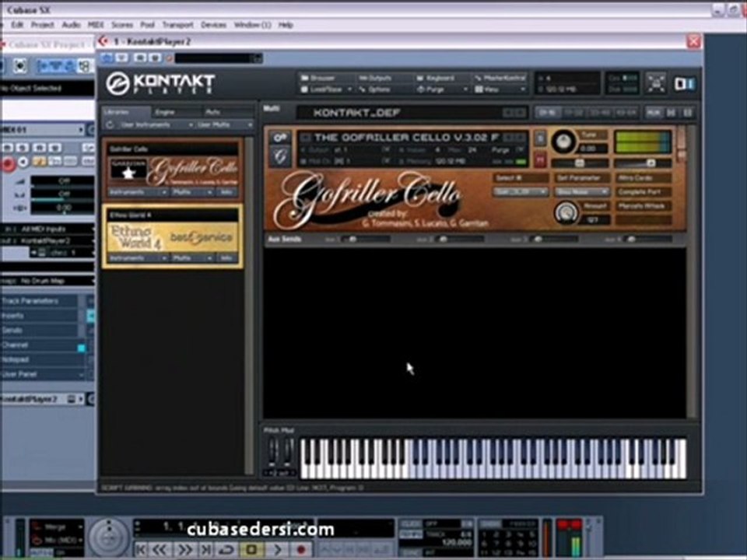This screenshot has width=747, height=560.
Task: Select the Gofriller Cello library banner
Action: coord(174,171)
